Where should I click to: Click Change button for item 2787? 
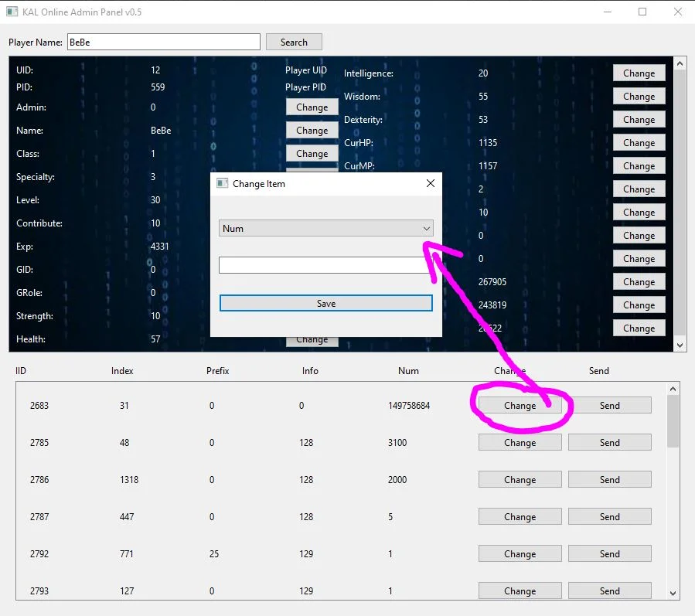(x=520, y=516)
